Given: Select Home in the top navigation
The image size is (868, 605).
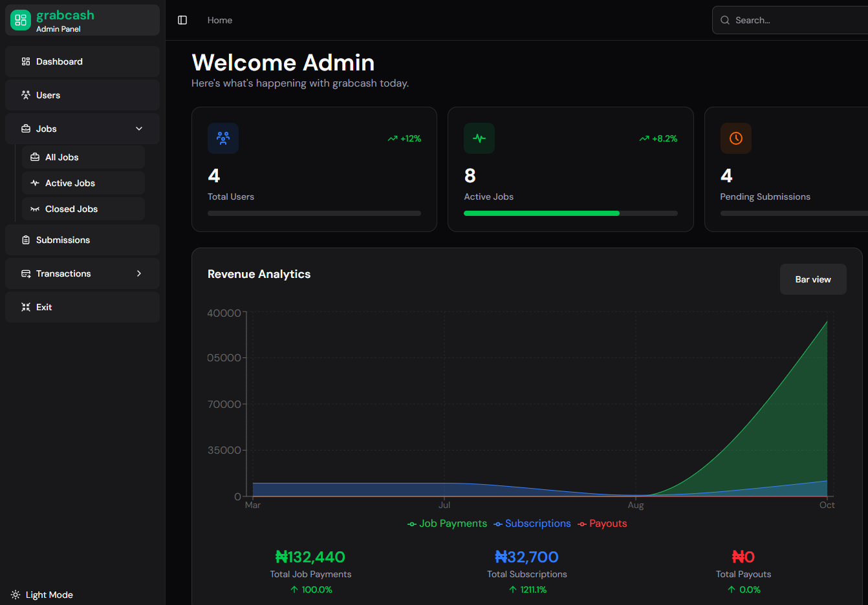Looking at the screenshot, I should (x=219, y=20).
